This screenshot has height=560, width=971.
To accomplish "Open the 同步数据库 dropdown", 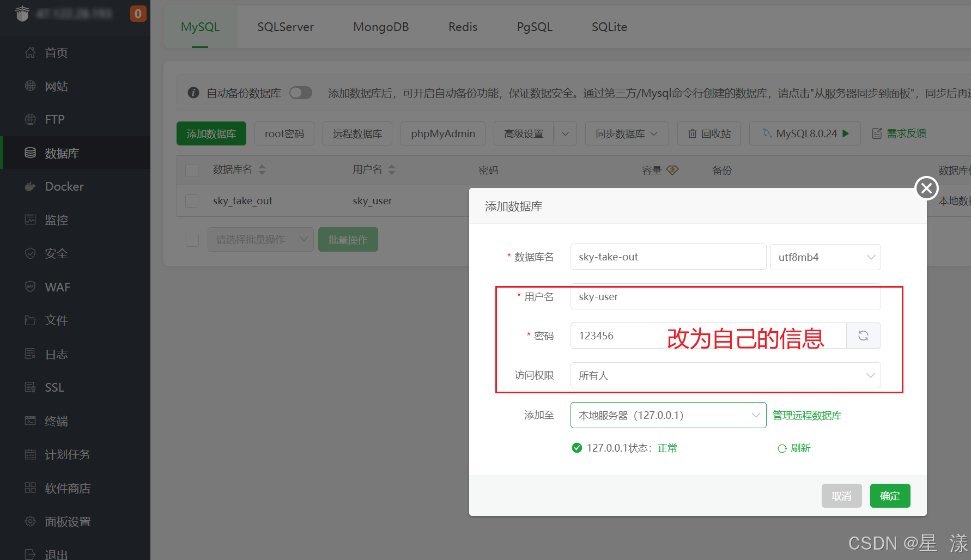I will 627,133.
